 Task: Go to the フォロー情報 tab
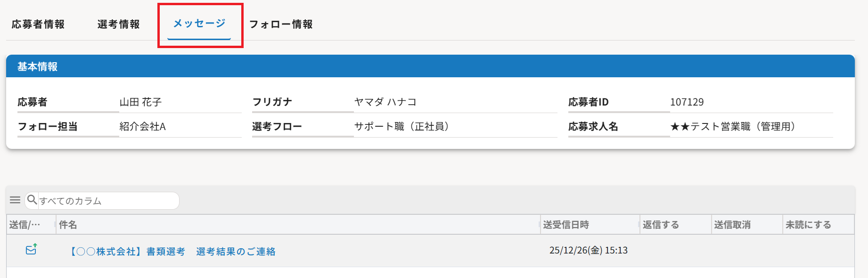pyautogui.click(x=281, y=25)
